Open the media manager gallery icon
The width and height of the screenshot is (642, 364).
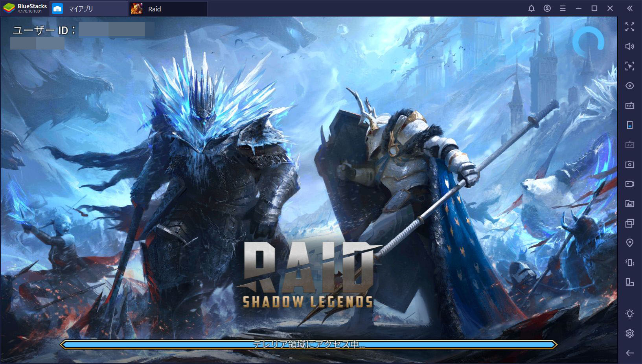(630, 204)
